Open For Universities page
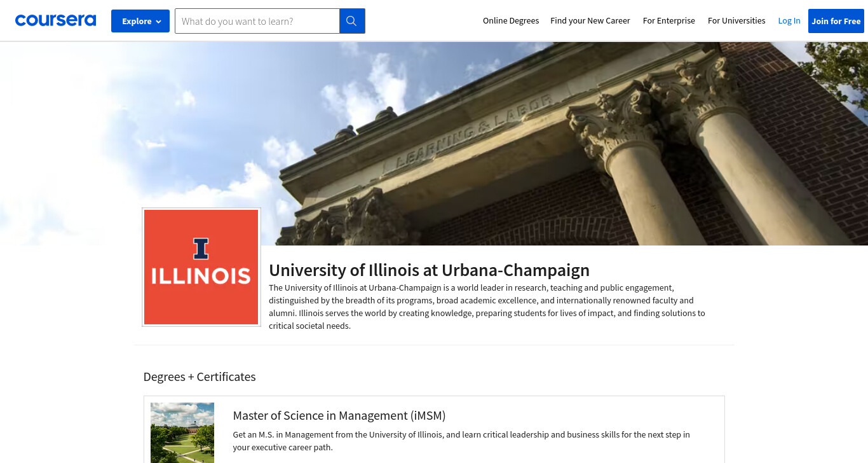The height and width of the screenshot is (463, 868). 736,21
